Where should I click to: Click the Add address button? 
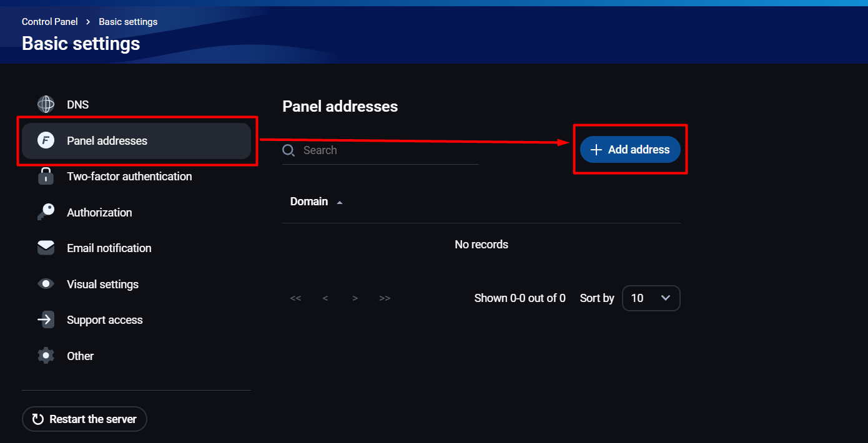630,150
